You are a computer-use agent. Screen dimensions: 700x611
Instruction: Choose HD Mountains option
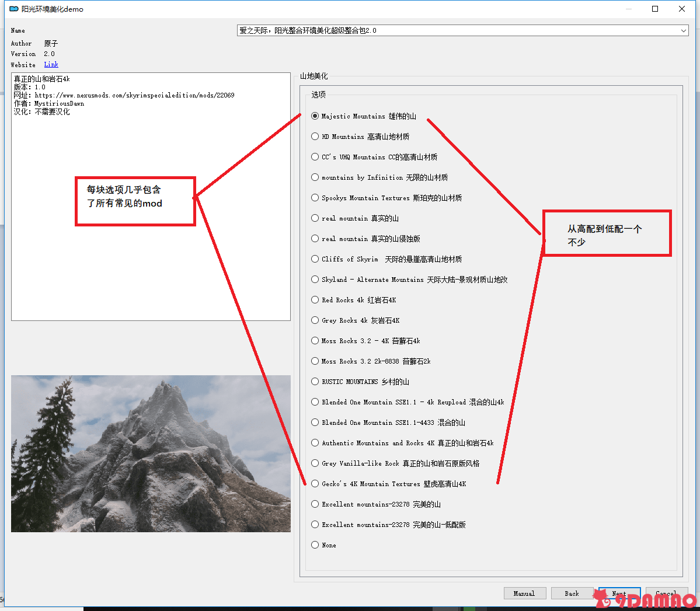[315, 137]
